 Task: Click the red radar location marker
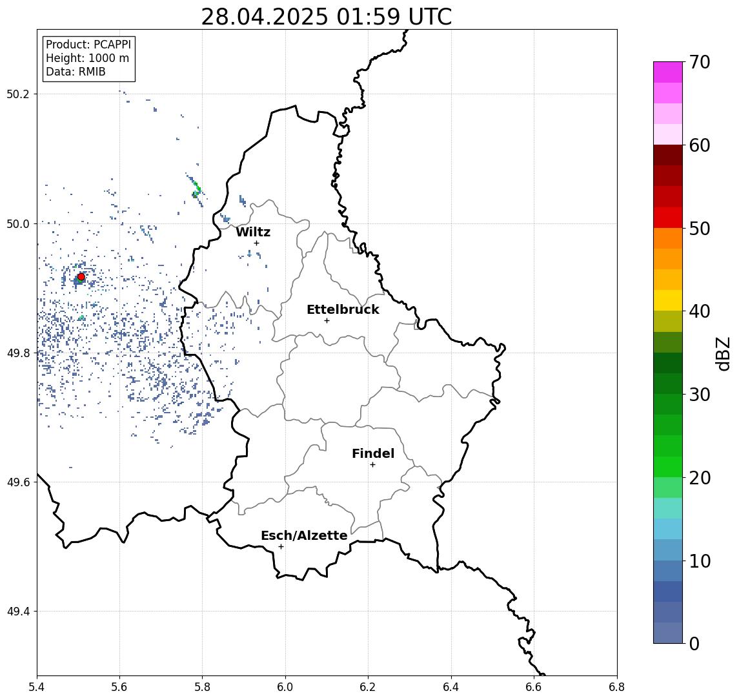tap(81, 277)
